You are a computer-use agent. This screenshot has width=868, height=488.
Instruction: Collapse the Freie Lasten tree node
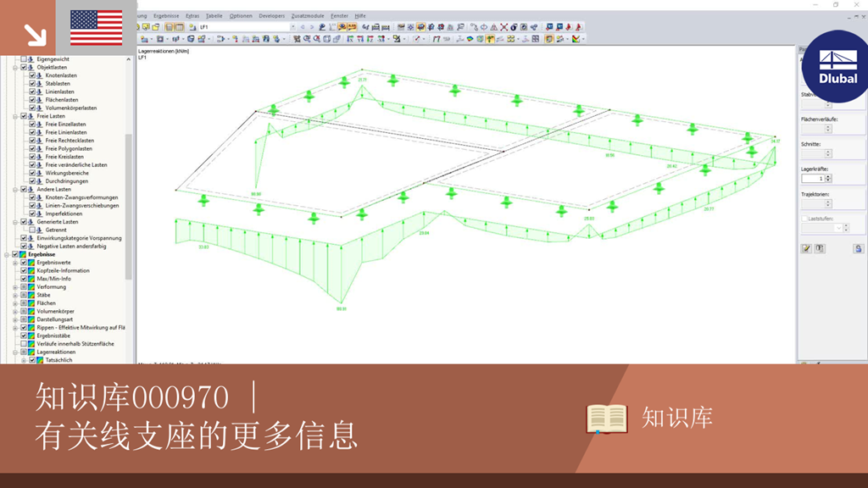(x=15, y=116)
